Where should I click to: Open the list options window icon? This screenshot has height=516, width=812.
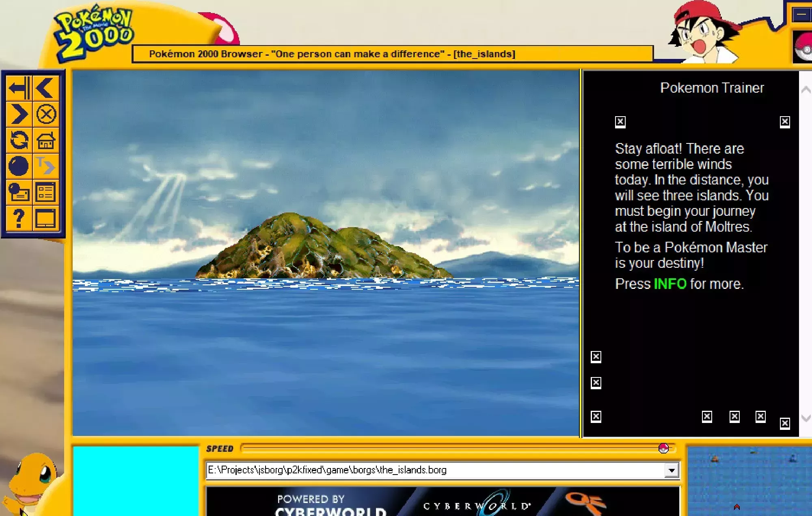point(45,192)
